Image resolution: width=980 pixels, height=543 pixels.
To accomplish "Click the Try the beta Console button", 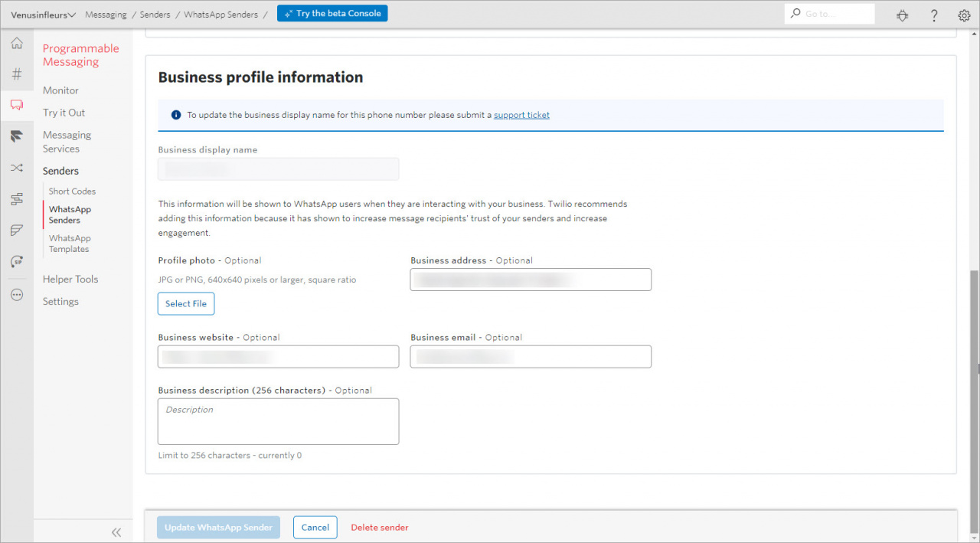I will coord(332,14).
